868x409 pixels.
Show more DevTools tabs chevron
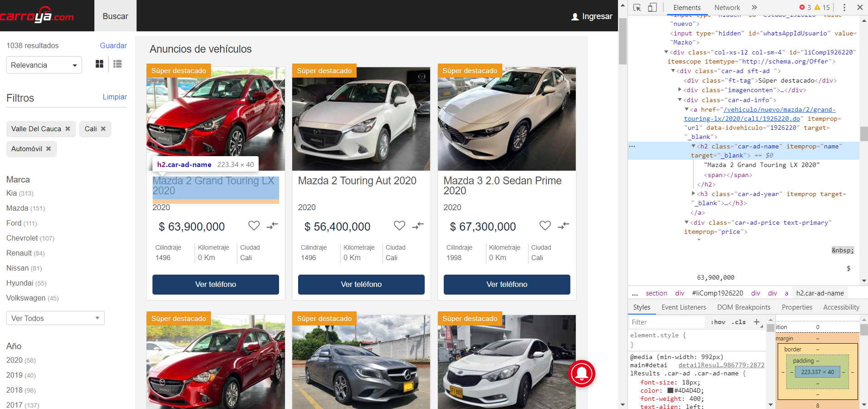(754, 8)
